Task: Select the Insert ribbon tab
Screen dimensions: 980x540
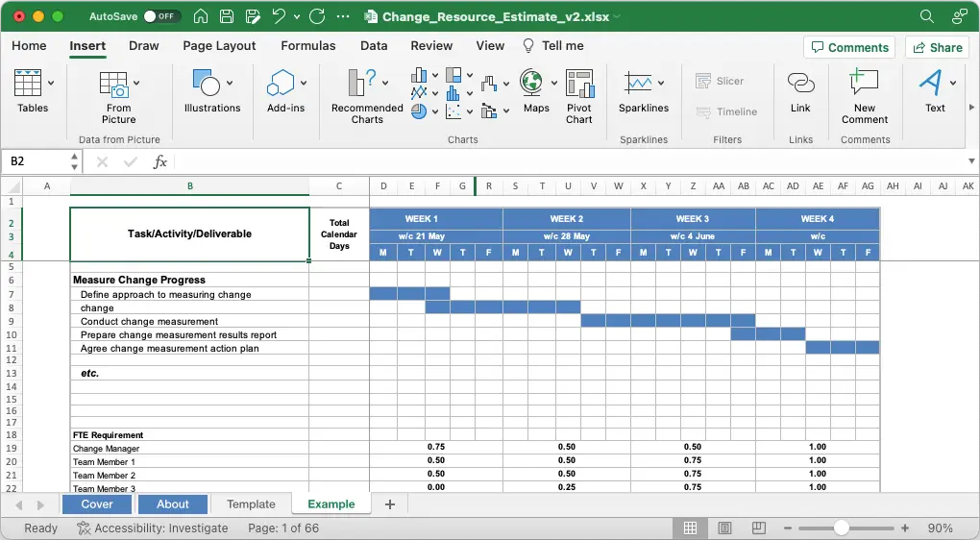Action: 87,45
